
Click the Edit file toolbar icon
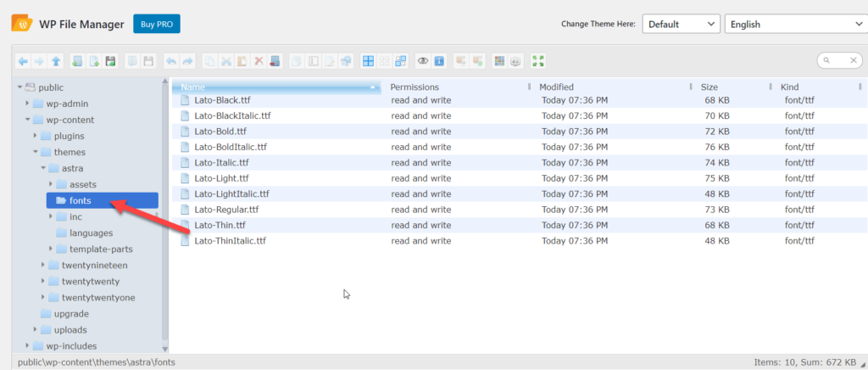(330, 61)
